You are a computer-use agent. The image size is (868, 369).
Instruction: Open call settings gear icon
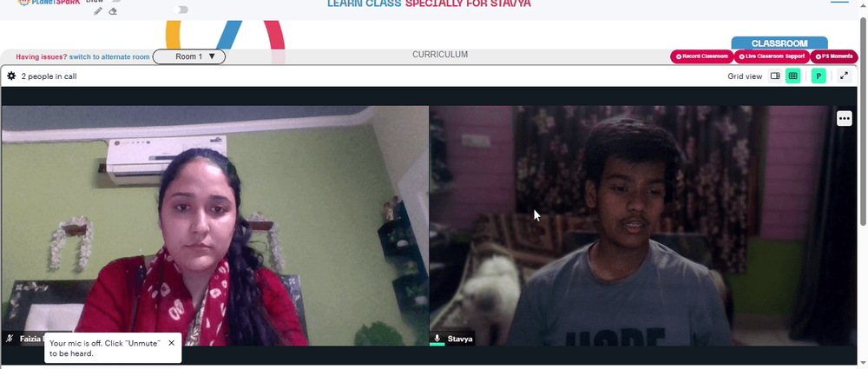(11, 76)
